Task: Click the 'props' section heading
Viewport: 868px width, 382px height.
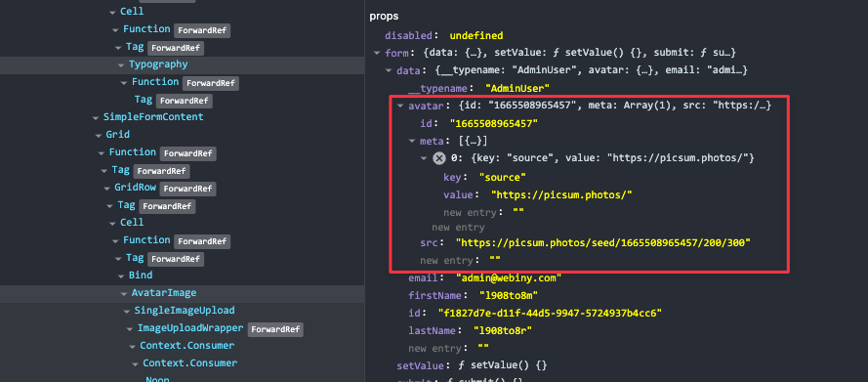Action: point(384,17)
